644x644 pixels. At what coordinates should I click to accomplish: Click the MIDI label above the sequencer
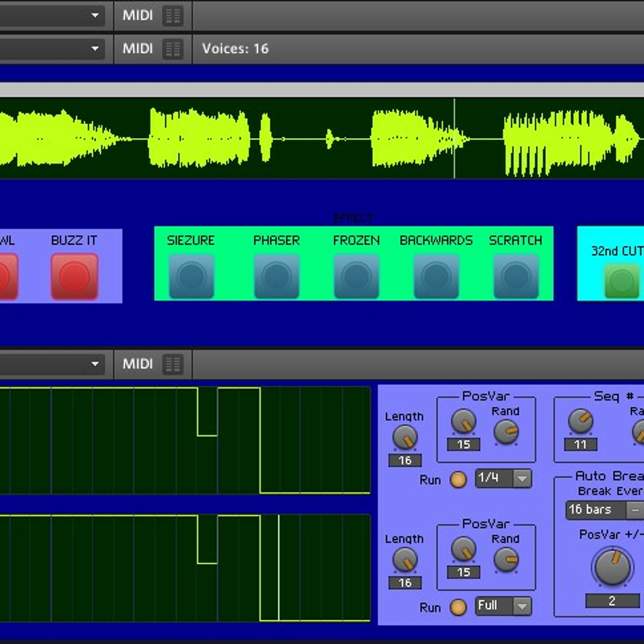(138, 364)
